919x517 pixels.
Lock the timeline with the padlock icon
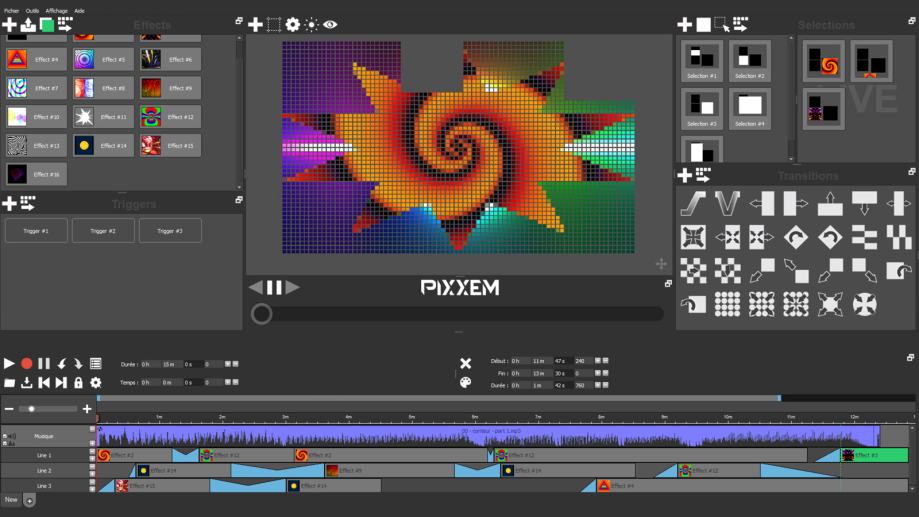pos(79,382)
